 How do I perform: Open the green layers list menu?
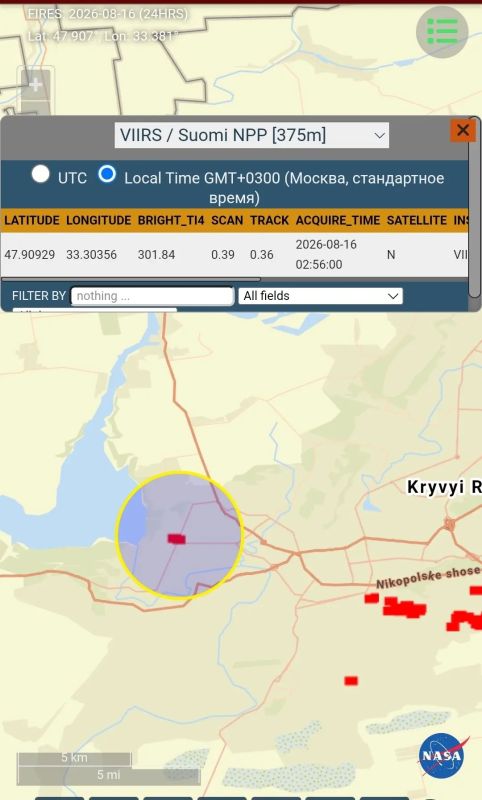pyautogui.click(x=442, y=32)
